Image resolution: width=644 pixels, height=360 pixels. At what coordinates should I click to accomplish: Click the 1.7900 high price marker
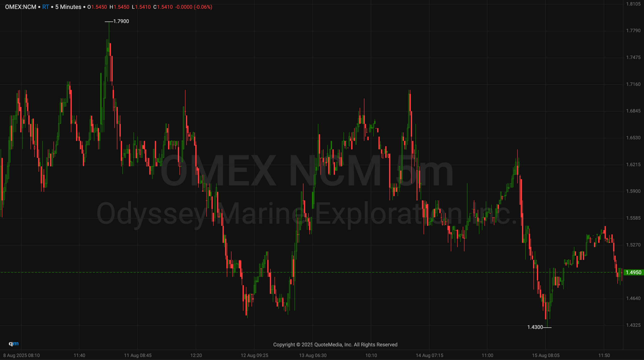(x=121, y=21)
